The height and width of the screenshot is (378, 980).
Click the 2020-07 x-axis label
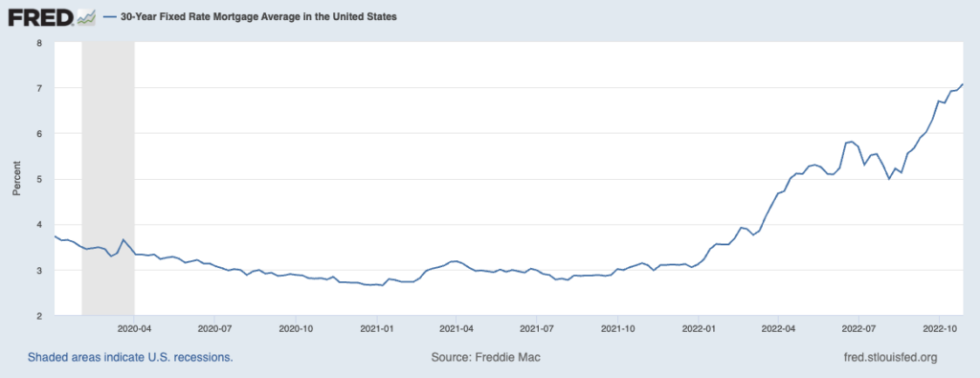214,326
